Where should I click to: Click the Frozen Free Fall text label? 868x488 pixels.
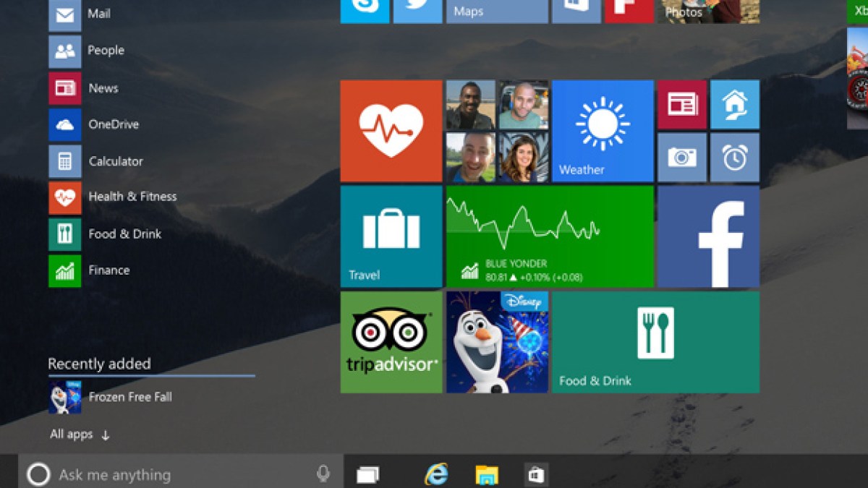[130, 397]
